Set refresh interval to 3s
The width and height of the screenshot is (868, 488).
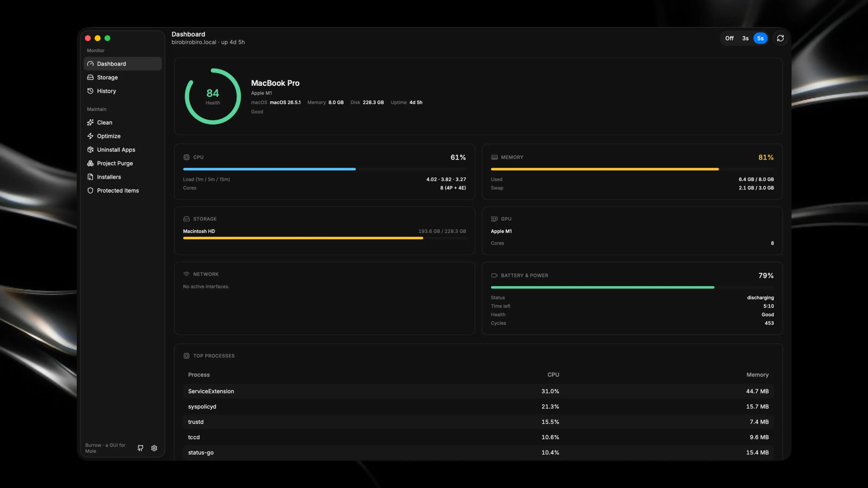(x=745, y=38)
